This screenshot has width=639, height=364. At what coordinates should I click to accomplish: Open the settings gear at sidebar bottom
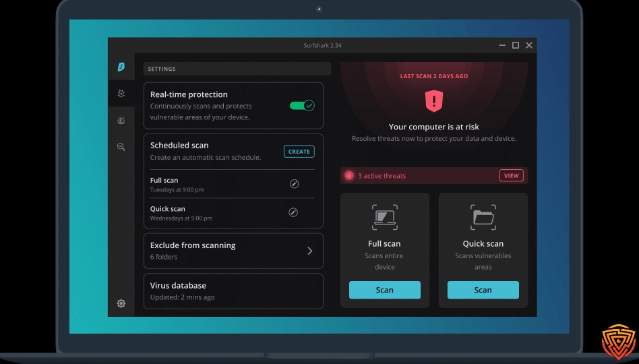point(121,303)
